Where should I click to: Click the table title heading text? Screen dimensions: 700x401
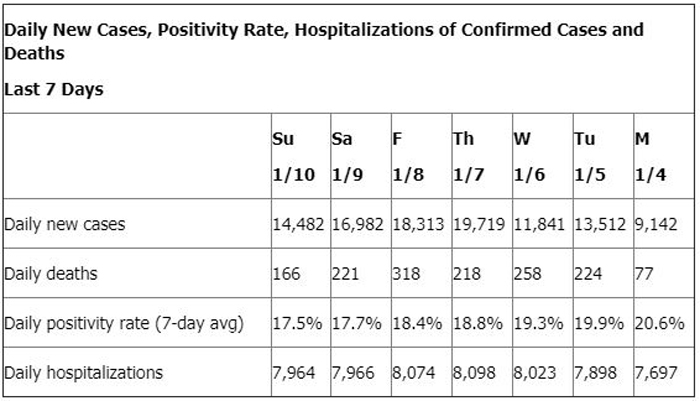(x=324, y=42)
